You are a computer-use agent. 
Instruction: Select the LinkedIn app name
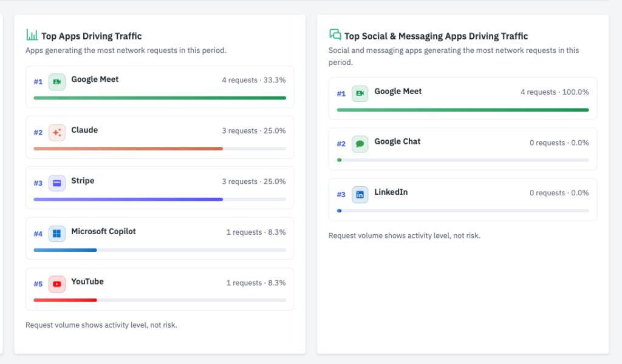pos(391,192)
